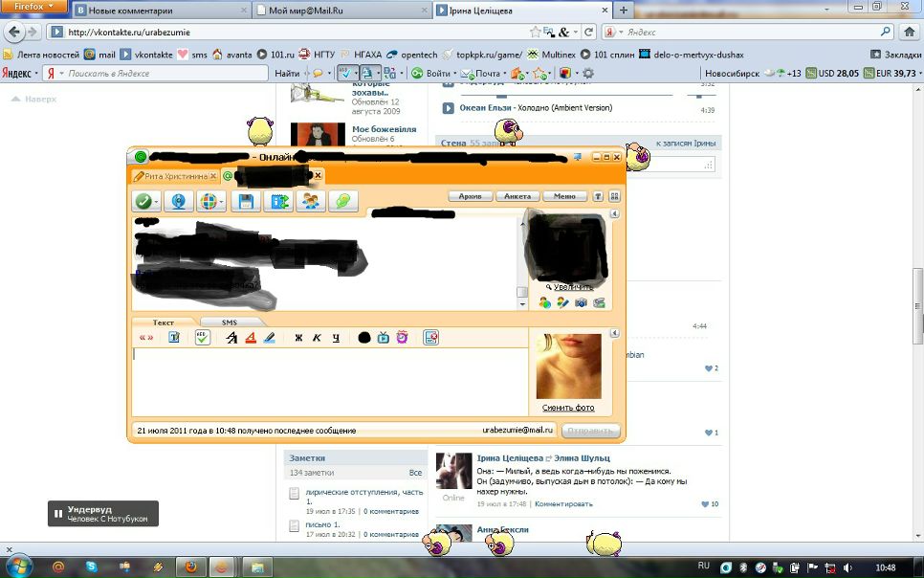Click the Архив button
Viewport: 924px width, 578px height.
pos(470,196)
